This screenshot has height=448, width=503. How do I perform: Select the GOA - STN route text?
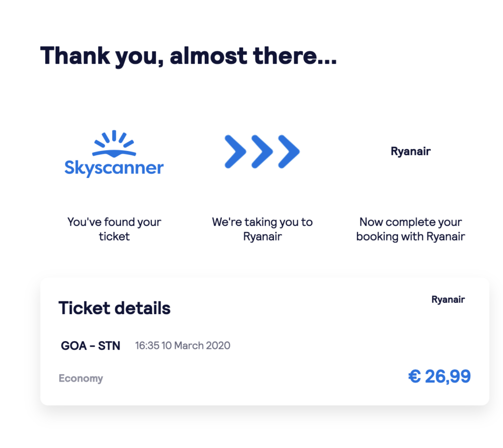pos(90,345)
